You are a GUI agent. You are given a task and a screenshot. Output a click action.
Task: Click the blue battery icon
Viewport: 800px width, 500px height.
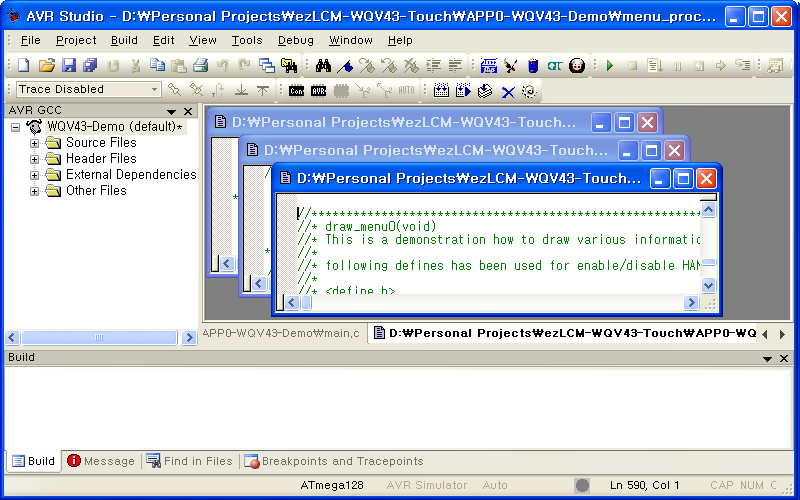tap(533, 65)
